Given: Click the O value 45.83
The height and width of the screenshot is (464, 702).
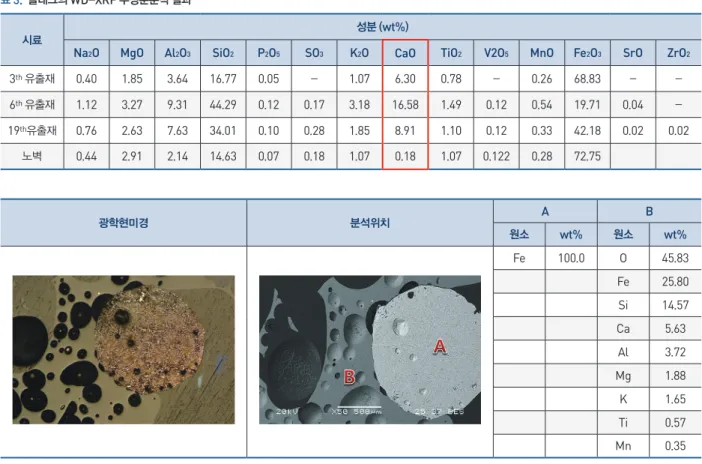Looking at the screenshot, I should pos(676,258).
